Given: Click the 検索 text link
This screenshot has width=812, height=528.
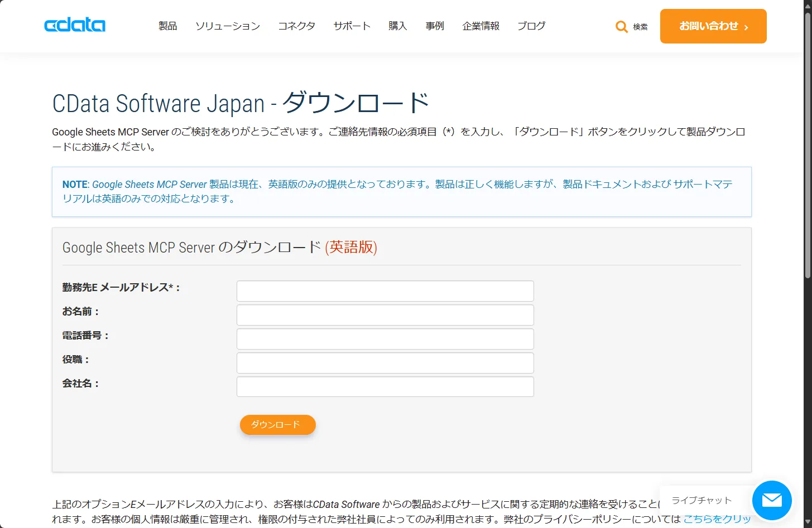Looking at the screenshot, I should 640,27.
